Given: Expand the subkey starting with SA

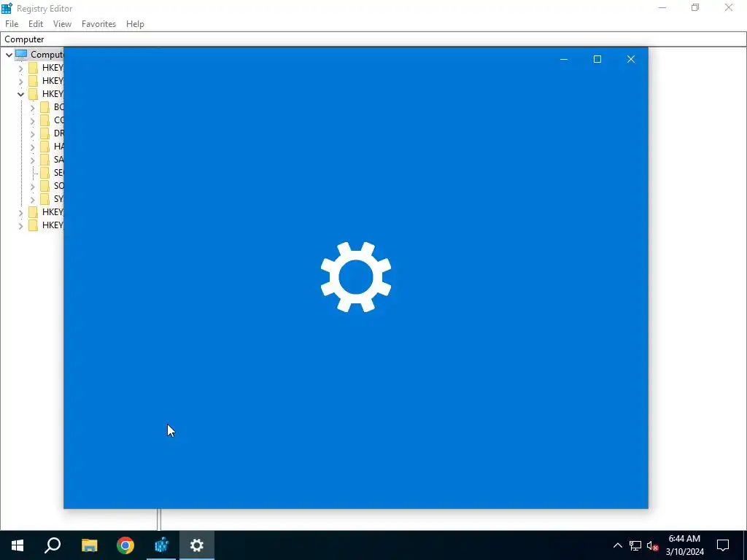Looking at the screenshot, I should (x=32, y=160).
